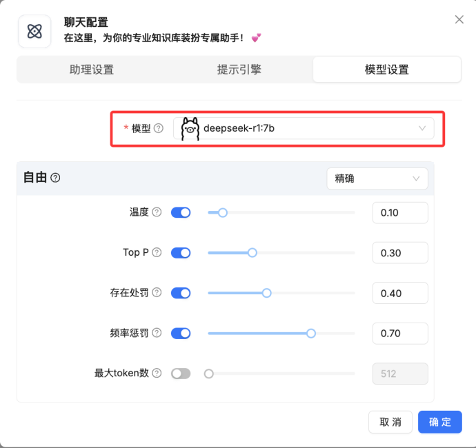476x448 pixels.
Task: Enable the 最大token数 switch
Action: coord(181,374)
